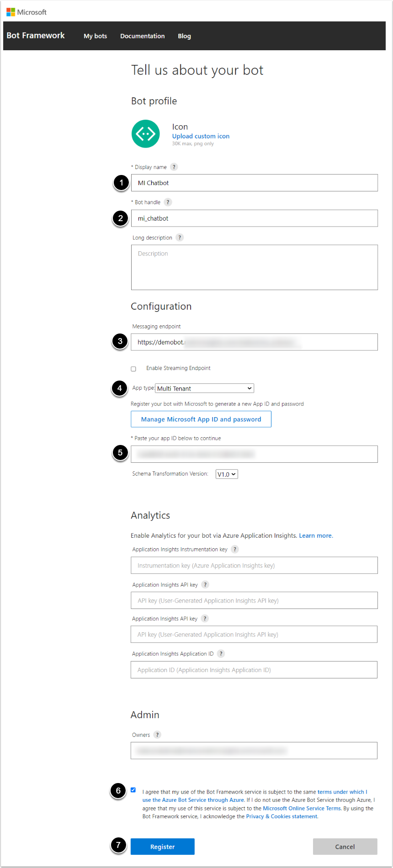Open the My bots menu item
Screen dimensions: 393x868
click(95, 36)
